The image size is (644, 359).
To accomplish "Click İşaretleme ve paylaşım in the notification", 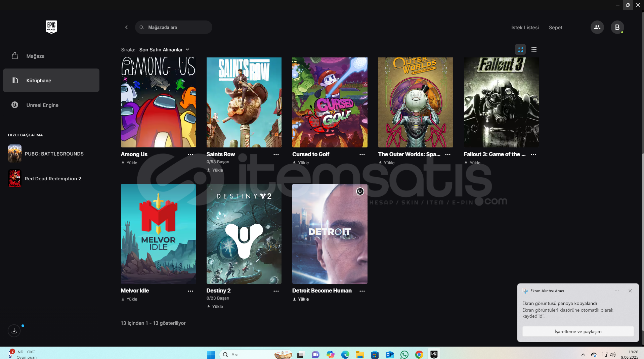I will point(578,331).
